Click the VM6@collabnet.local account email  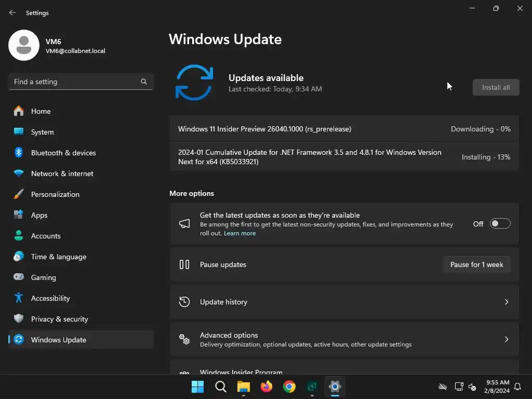click(x=75, y=51)
